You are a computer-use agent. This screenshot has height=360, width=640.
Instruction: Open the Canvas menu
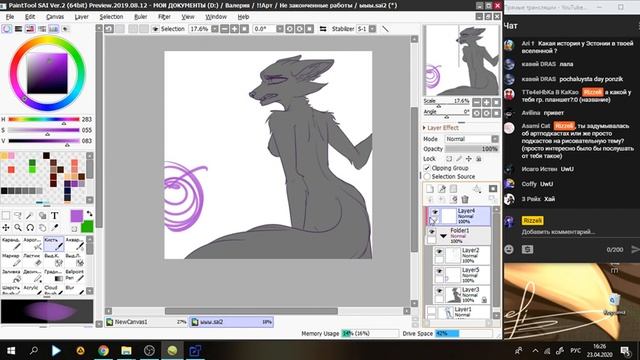coord(55,17)
